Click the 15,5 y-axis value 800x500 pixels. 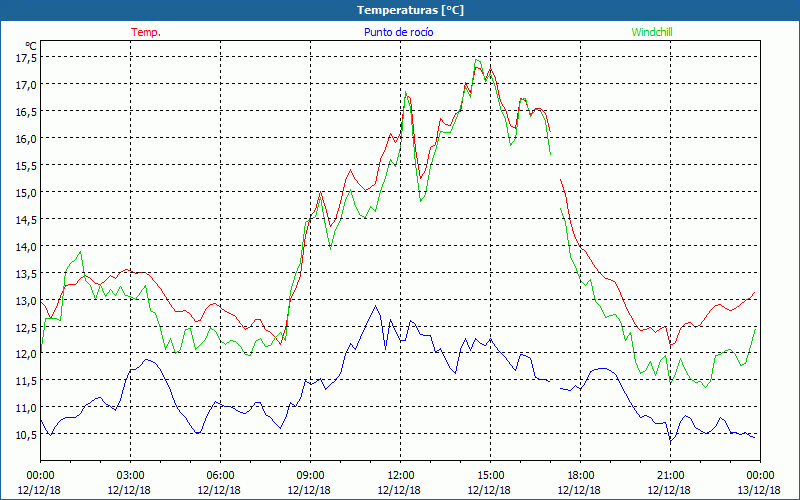tap(27, 166)
